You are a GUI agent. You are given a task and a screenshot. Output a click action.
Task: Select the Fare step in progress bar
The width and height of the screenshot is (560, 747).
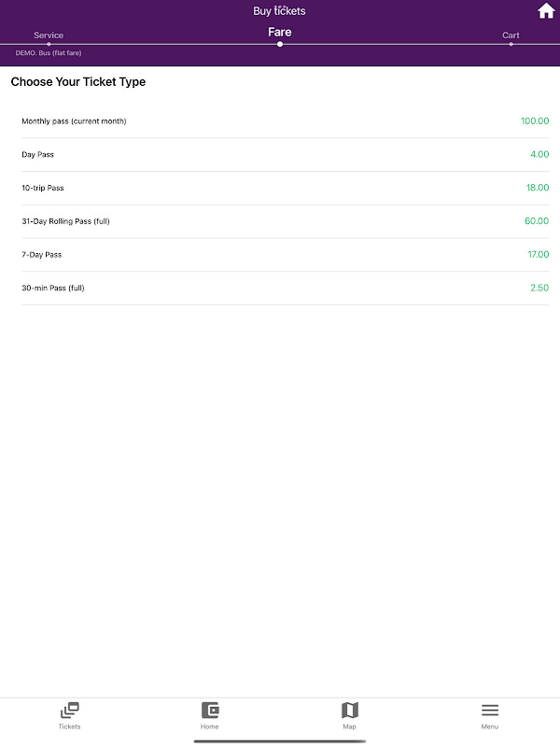pyautogui.click(x=279, y=32)
